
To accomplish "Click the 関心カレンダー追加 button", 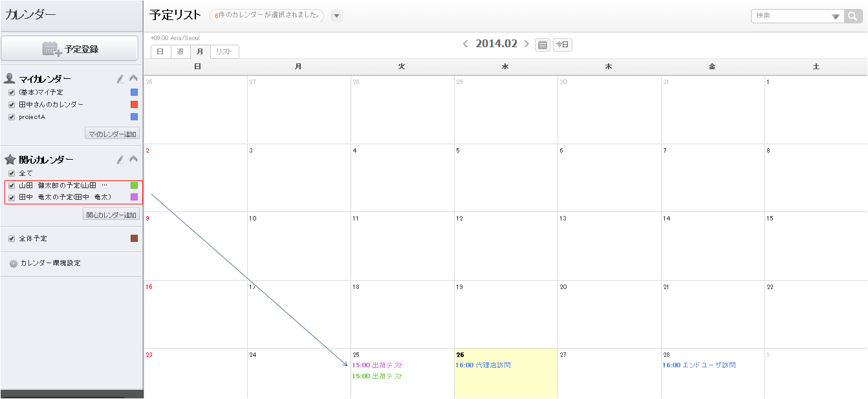I will [111, 215].
